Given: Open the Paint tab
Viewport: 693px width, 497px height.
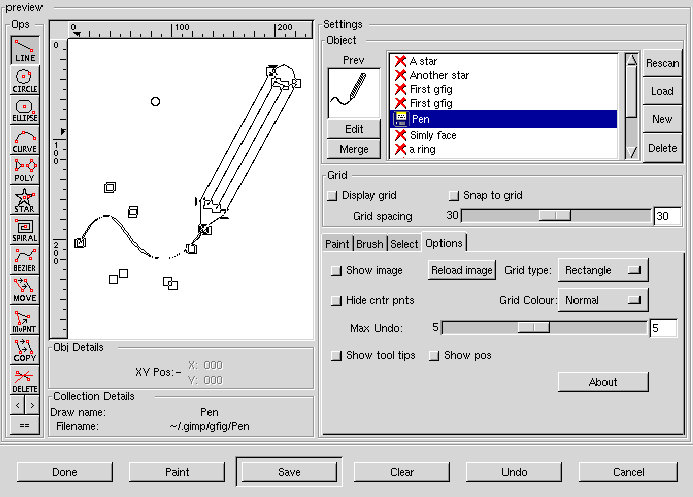Looking at the screenshot, I should tap(337, 244).
